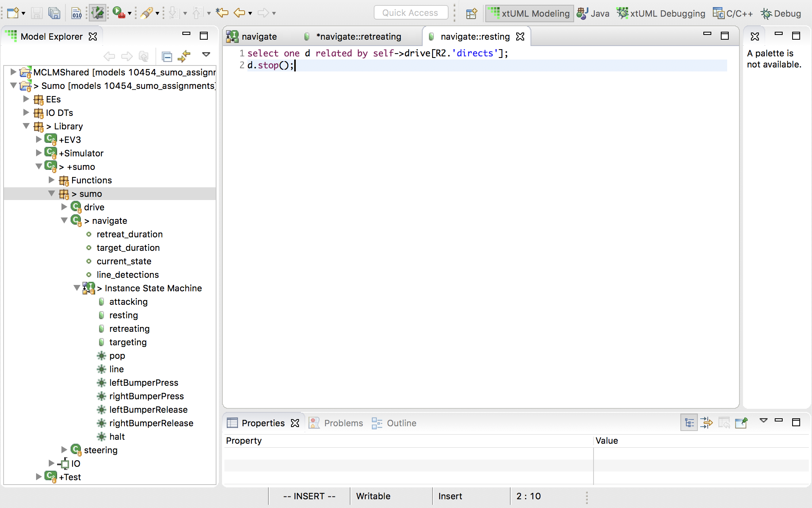This screenshot has width=812, height=508.
Task: Click into the Quick Access field
Action: coord(411,13)
